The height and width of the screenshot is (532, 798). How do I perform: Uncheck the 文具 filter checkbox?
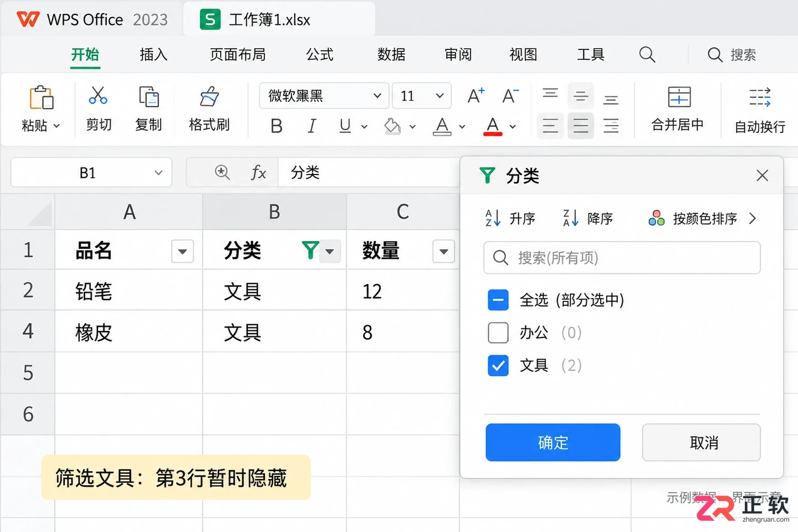[498, 366]
